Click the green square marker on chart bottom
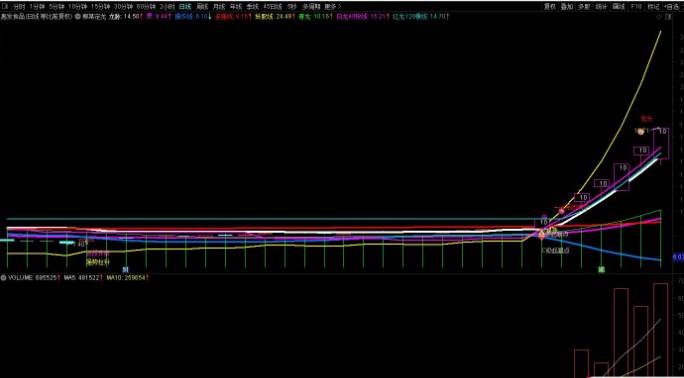This screenshot has height=378, width=684. coord(601,269)
